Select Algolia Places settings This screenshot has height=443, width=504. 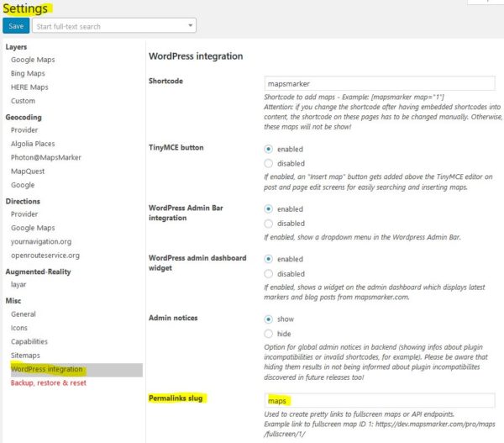33,144
